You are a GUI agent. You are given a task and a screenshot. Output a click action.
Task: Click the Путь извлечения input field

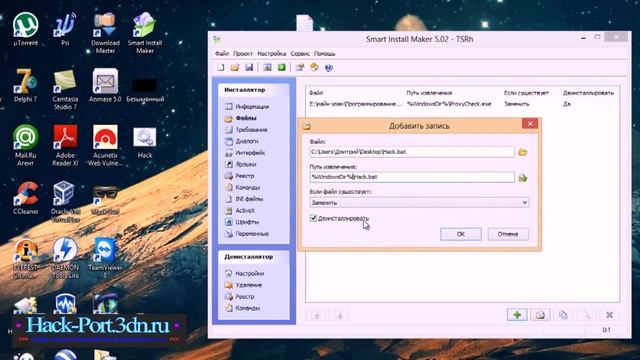tap(412, 177)
